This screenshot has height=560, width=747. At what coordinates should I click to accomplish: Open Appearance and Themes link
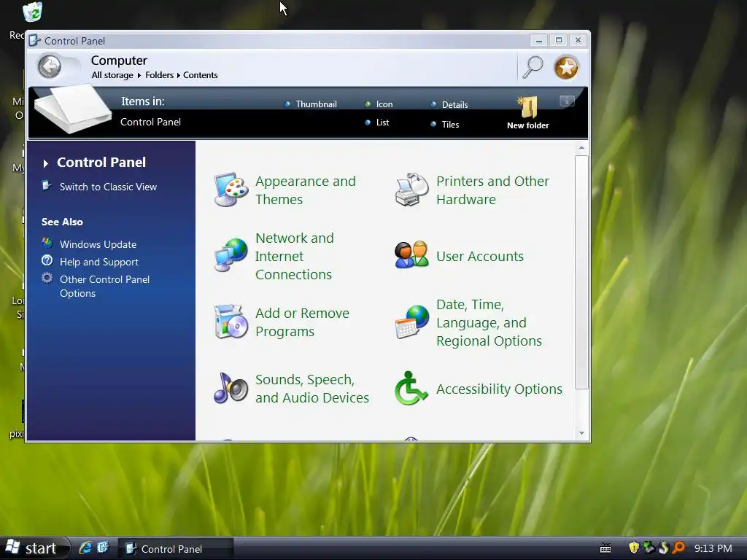306,190
